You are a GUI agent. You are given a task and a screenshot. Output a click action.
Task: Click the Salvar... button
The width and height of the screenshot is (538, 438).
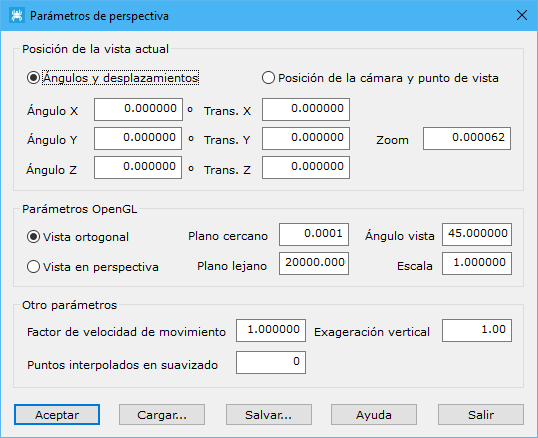click(269, 414)
